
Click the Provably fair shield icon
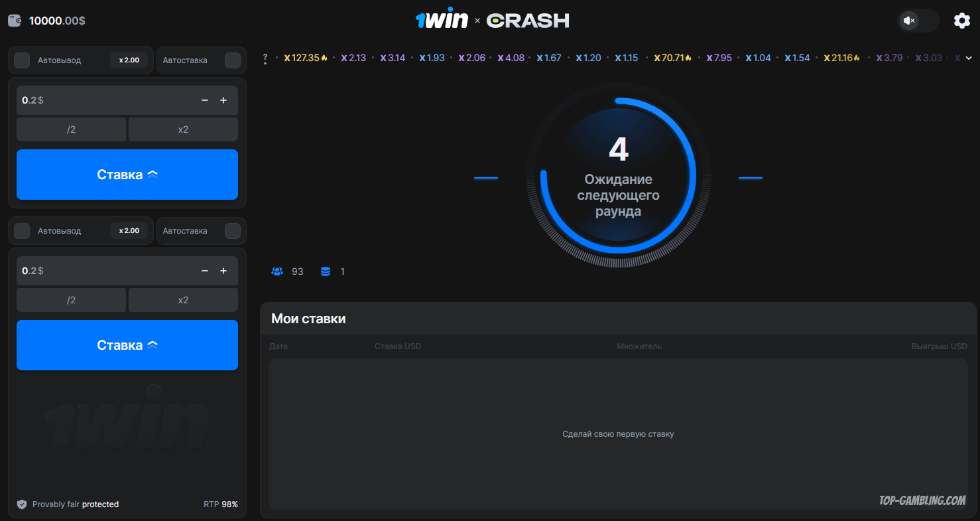point(22,504)
